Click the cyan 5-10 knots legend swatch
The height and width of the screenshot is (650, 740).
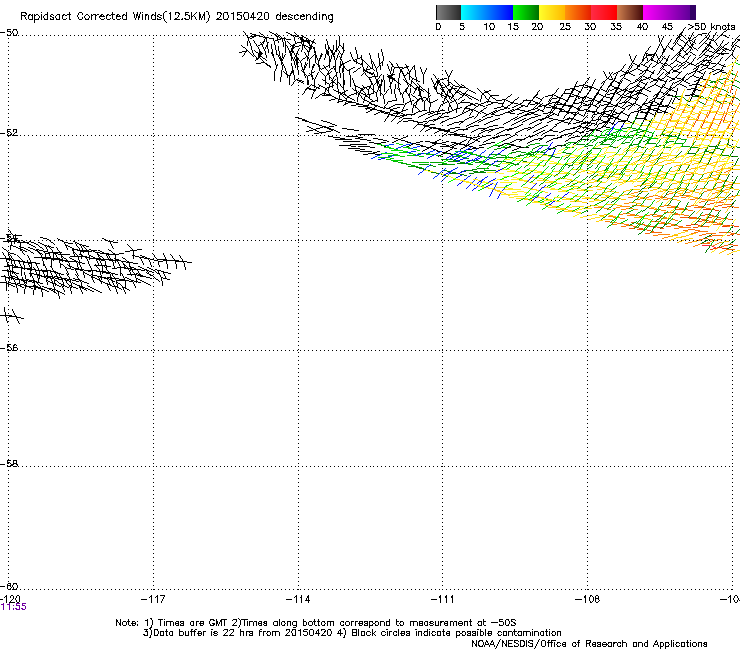474,12
